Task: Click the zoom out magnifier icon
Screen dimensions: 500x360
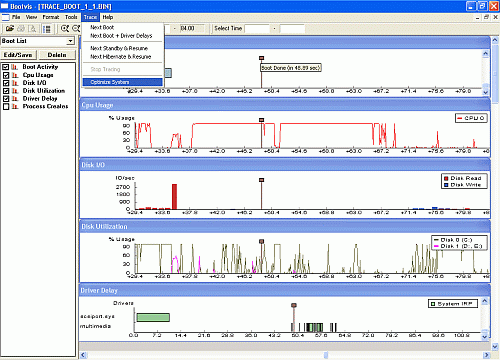Action: pos(76,29)
